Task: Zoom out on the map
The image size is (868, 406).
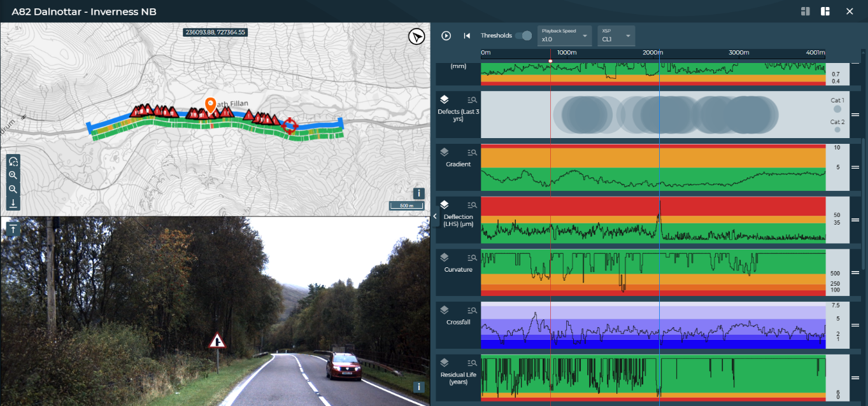Action: [13, 190]
